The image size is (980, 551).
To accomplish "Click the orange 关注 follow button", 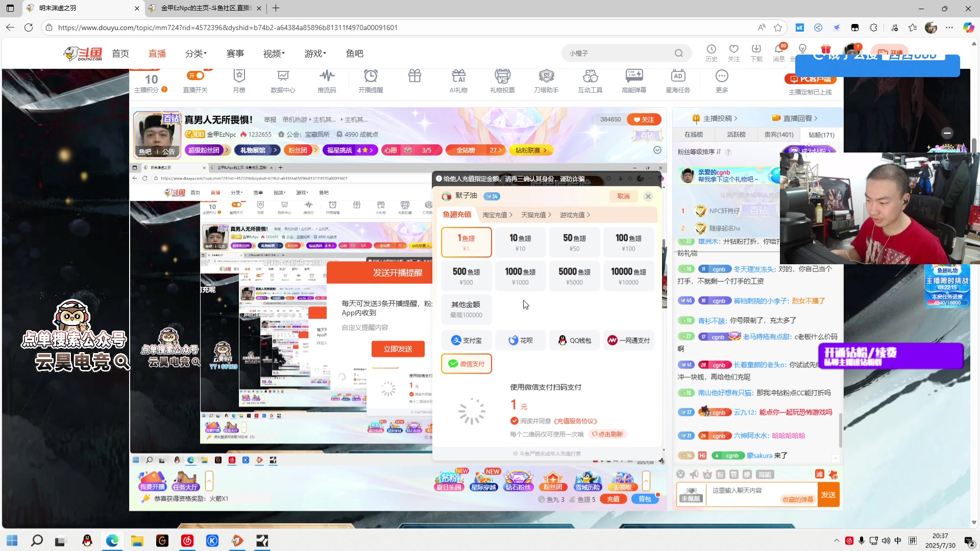I will 644,119.
